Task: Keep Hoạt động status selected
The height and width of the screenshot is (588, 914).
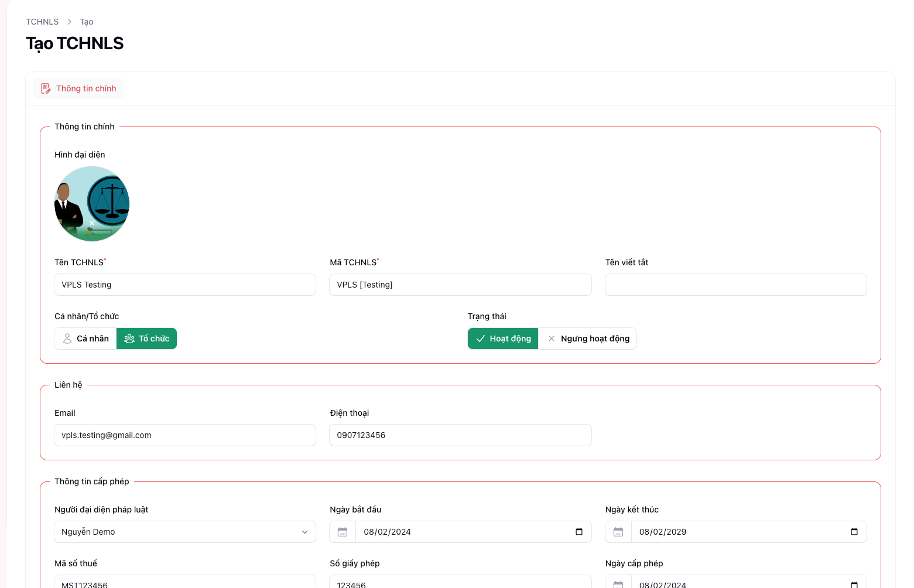Action: (502, 339)
